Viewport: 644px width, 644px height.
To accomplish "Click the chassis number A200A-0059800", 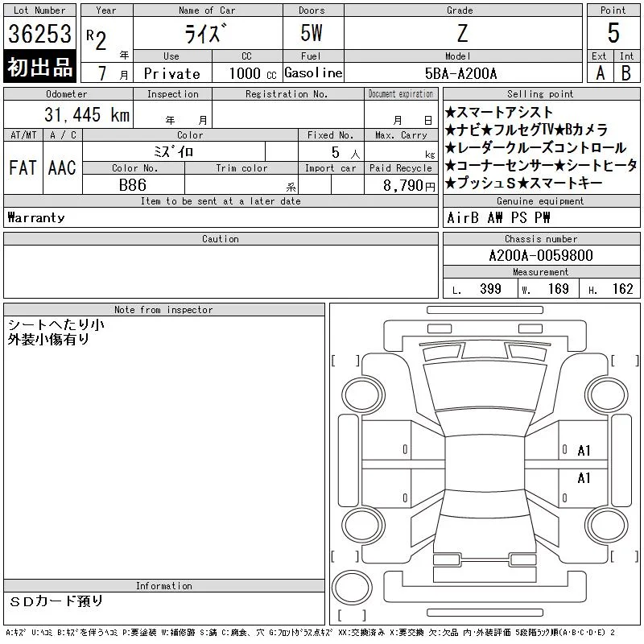I will 540,255.
